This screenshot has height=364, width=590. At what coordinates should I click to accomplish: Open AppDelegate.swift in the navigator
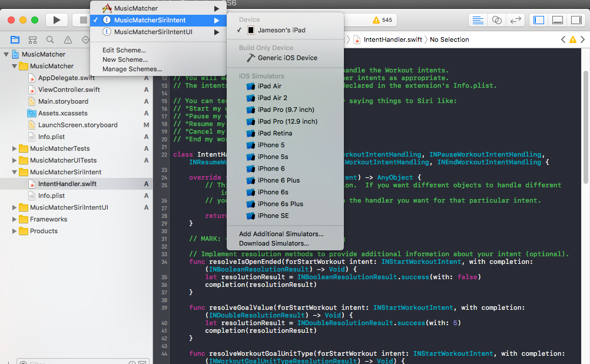point(66,78)
